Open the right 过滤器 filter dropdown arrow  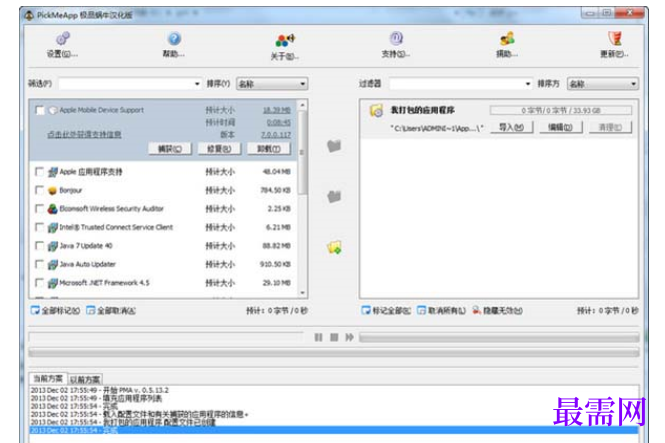pos(528,84)
